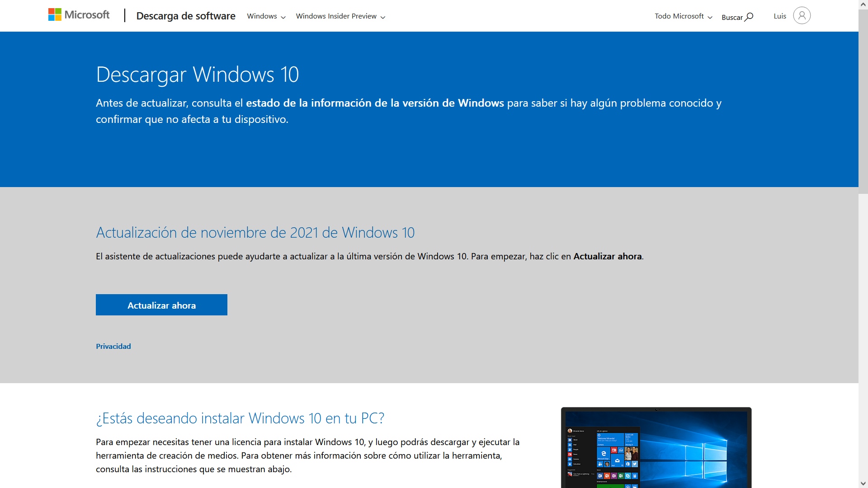Click the scrollbar down arrow
Viewport: 868px width, 488px height.
pos(863,483)
